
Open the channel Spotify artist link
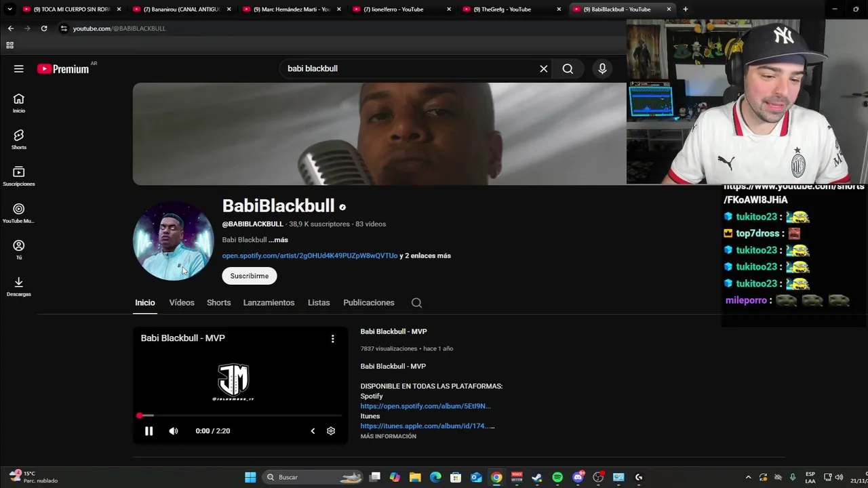click(310, 256)
